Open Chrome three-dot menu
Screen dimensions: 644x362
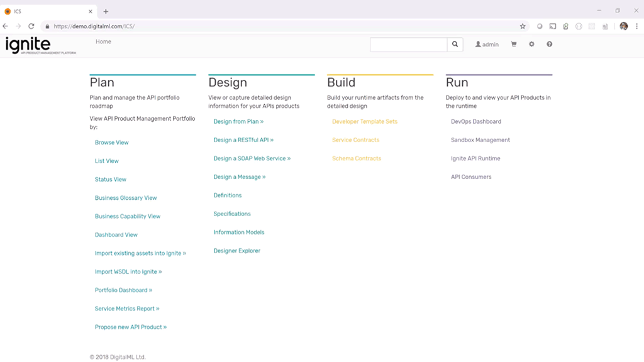(637, 26)
